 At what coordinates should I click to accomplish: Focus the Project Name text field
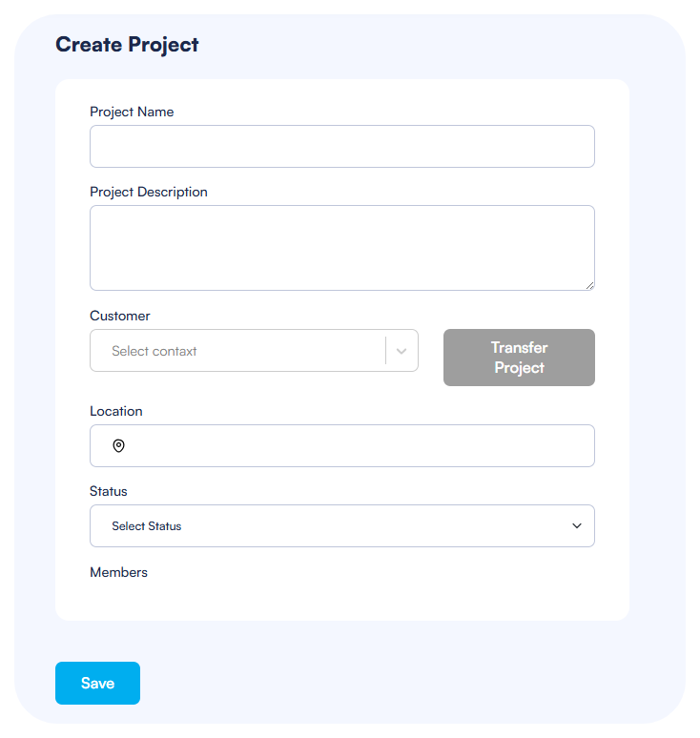[341, 147]
